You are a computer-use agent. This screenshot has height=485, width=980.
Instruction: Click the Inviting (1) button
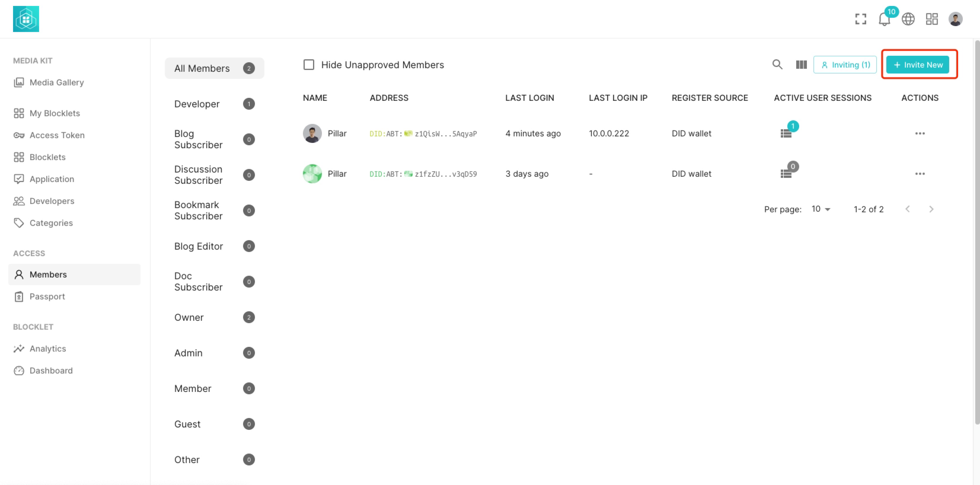[845, 65]
